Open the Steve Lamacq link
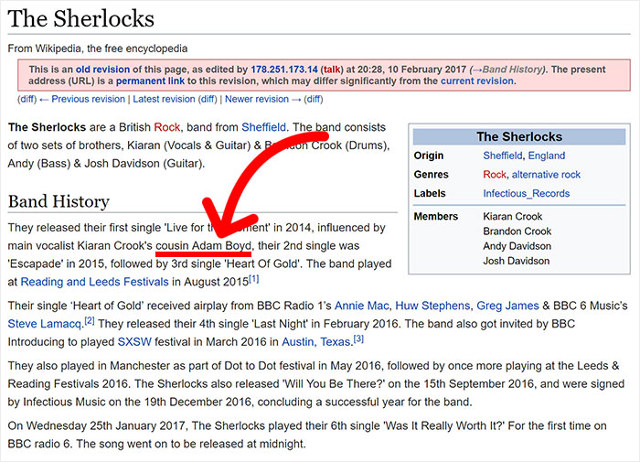This screenshot has height=462, width=640. 43,322
